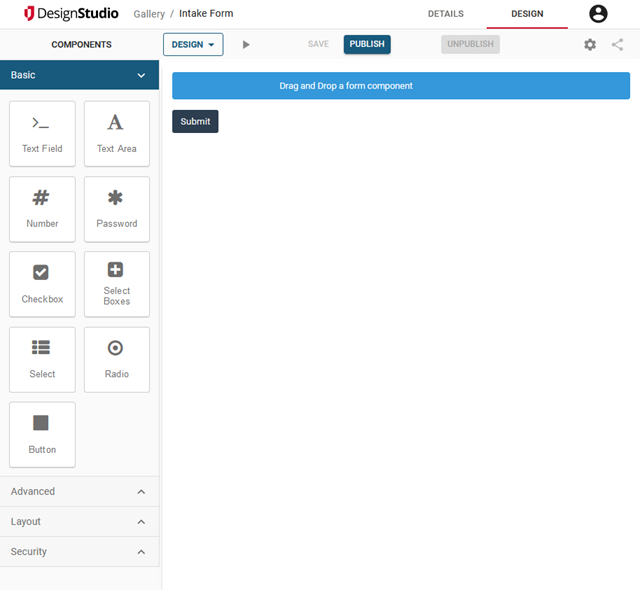
Task: Click the Publish button
Action: 367,45
